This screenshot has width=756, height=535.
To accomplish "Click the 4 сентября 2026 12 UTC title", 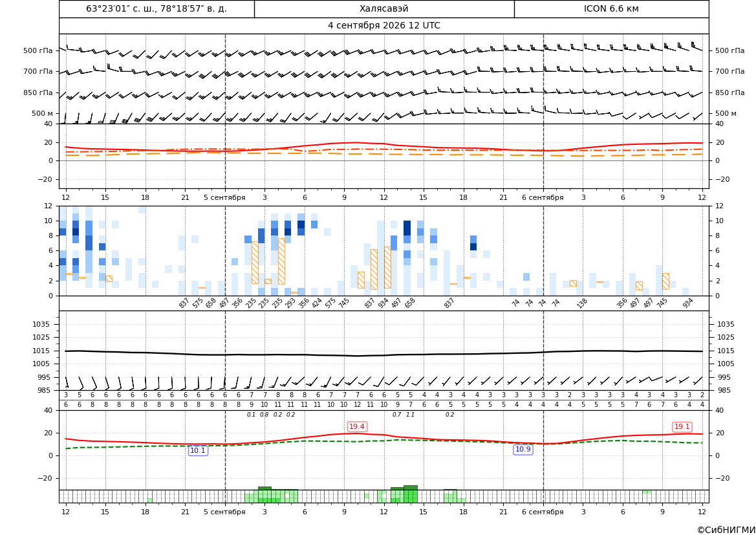I will (x=383, y=26).
